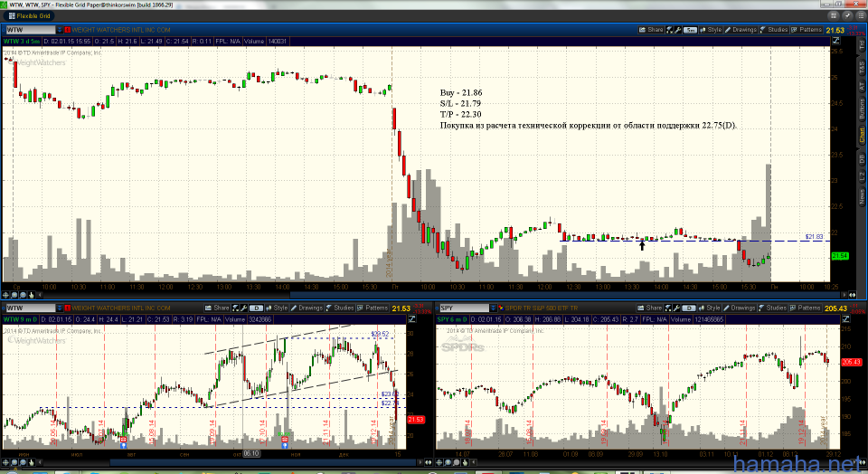The height and width of the screenshot is (474, 868).
Task: Change the D timeframe in bottom-left chart
Action: click(256, 308)
